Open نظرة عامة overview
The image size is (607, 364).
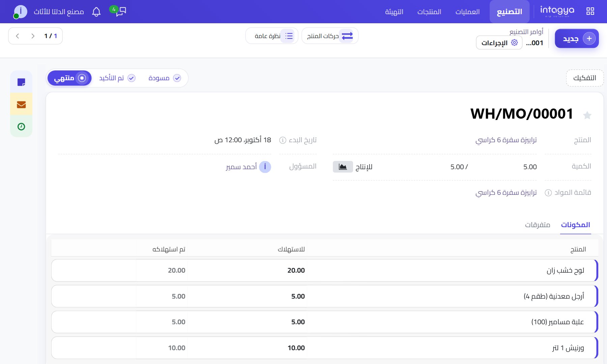pyautogui.click(x=272, y=36)
